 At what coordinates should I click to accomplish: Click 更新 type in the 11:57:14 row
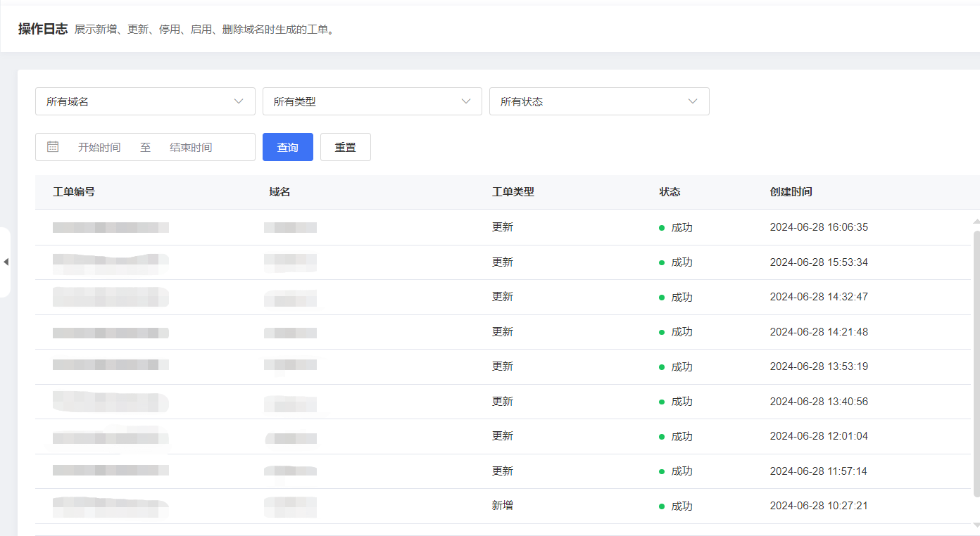click(x=503, y=471)
